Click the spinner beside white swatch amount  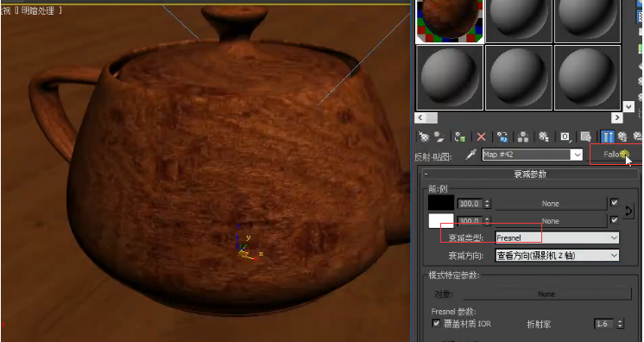[x=487, y=221]
